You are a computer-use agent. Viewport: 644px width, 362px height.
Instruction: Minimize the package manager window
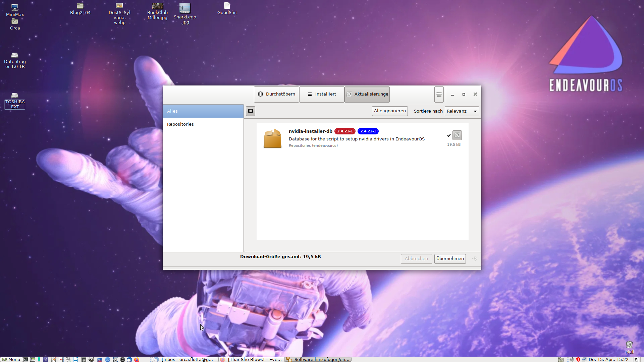point(452,95)
